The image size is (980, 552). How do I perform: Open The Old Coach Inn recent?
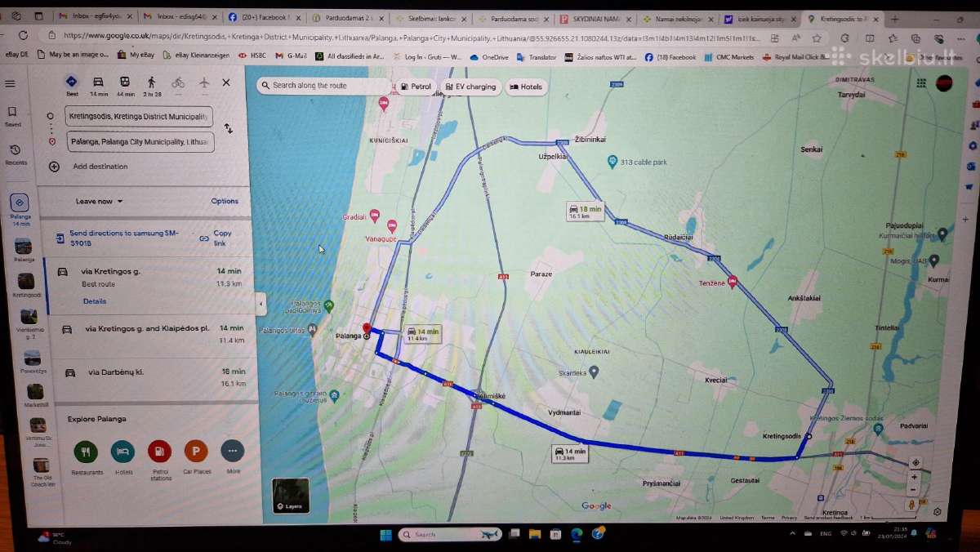42,472
